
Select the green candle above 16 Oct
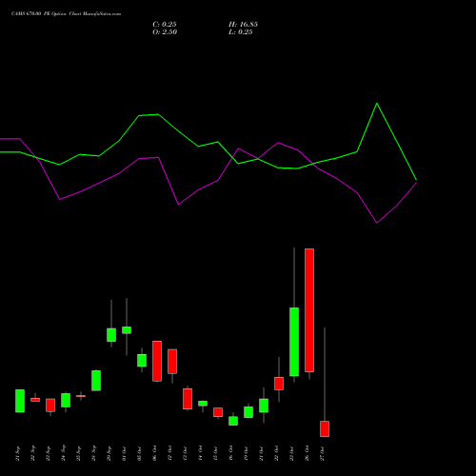(233, 421)
